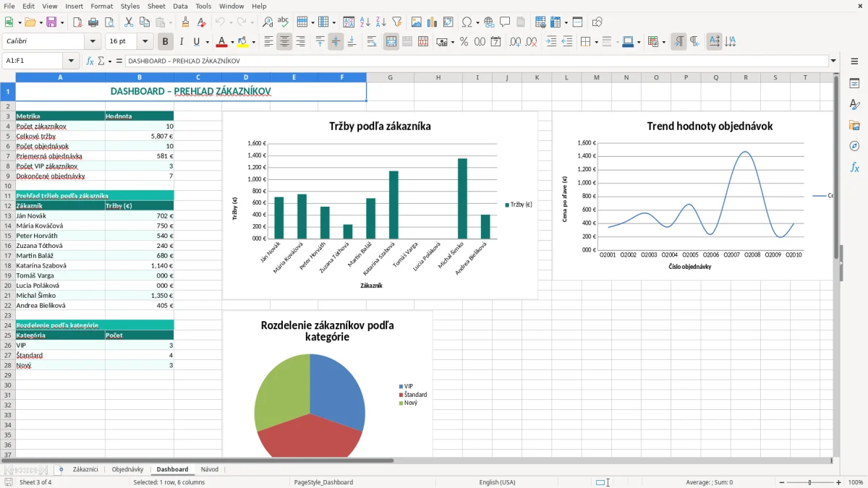Click the Save document icon
The width and height of the screenshot is (868, 488).
(x=51, y=22)
